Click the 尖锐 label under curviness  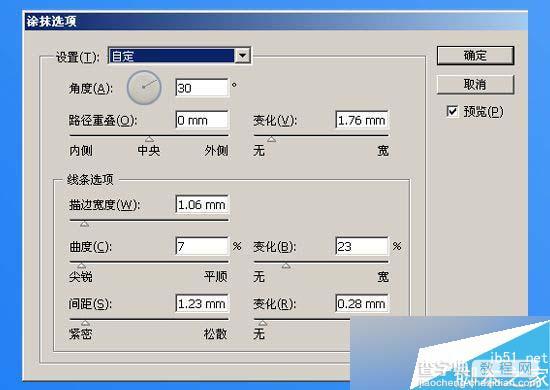[81, 277]
